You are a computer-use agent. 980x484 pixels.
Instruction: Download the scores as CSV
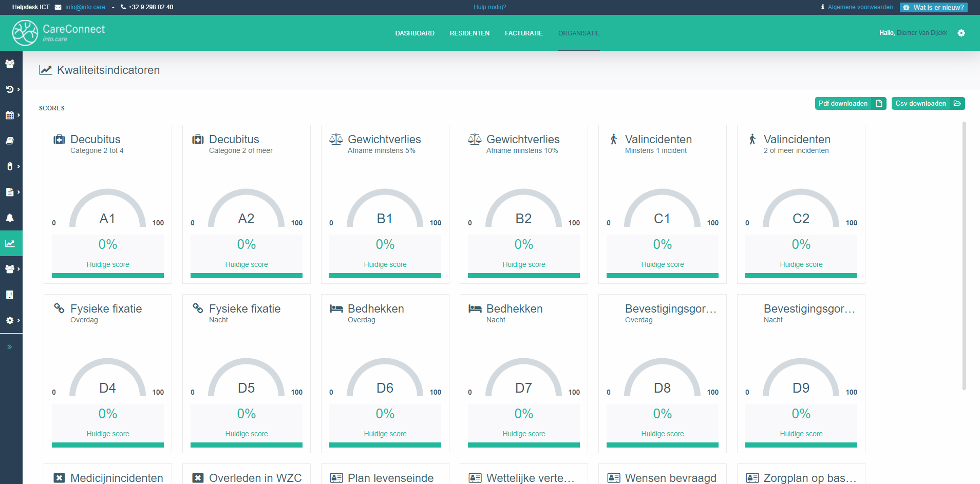(928, 103)
